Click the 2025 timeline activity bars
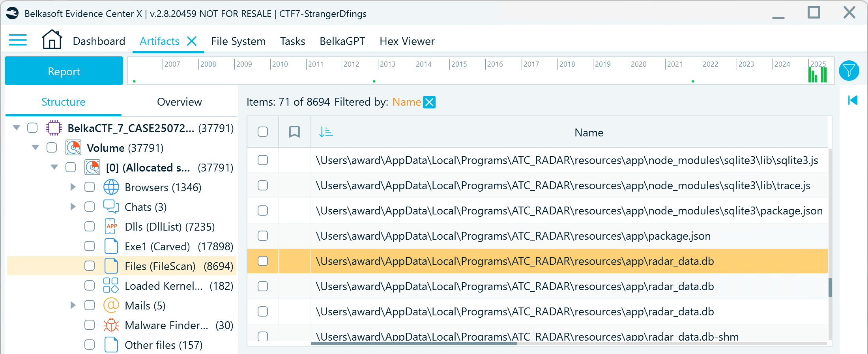Screen dimensions: 868x354 click(817, 75)
